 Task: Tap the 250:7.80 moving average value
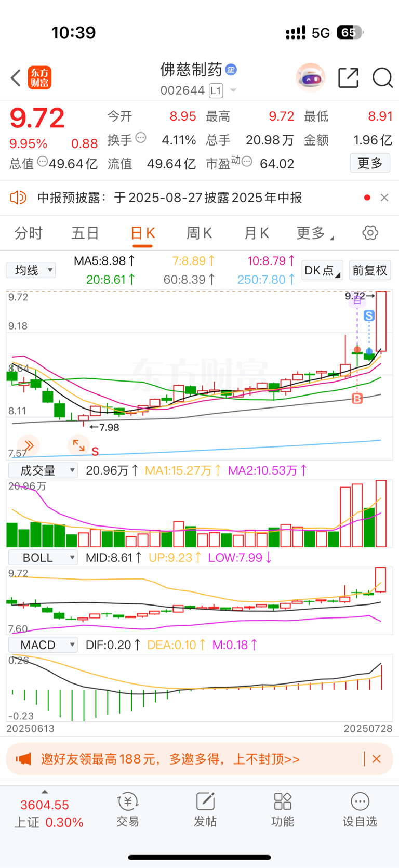(266, 280)
